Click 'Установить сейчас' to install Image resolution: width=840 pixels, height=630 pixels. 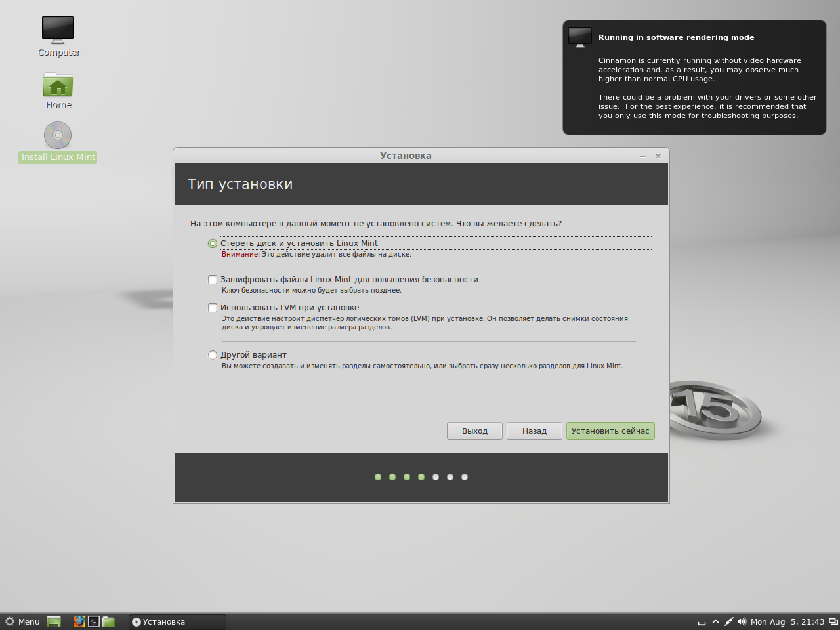pyautogui.click(x=610, y=430)
